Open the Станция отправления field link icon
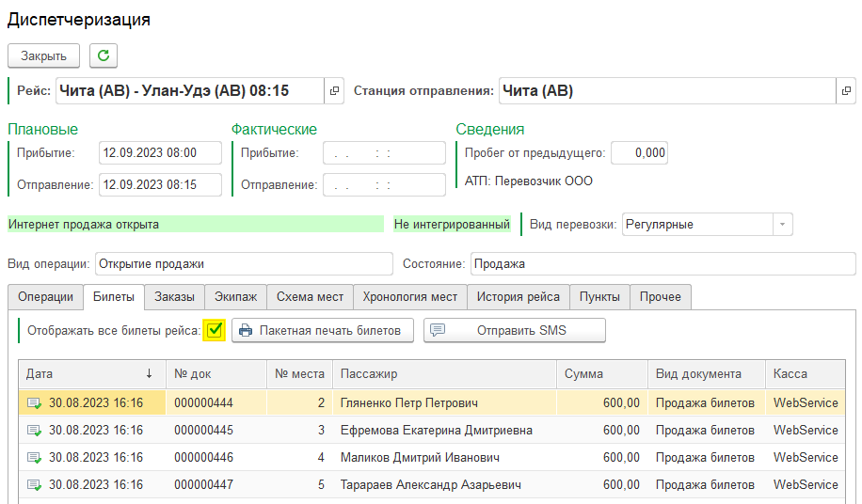The image size is (862, 504). pos(846,91)
